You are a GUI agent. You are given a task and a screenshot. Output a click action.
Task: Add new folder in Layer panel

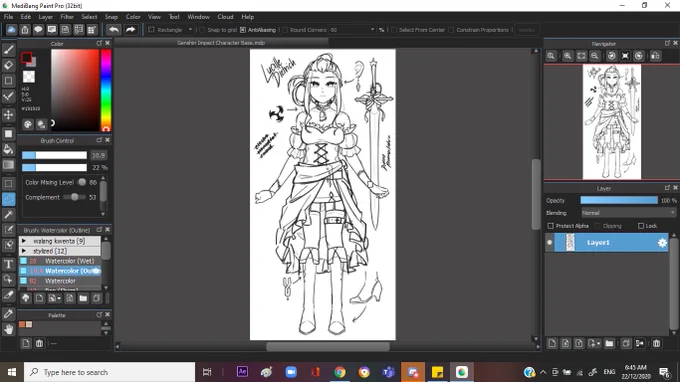(609, 343)
